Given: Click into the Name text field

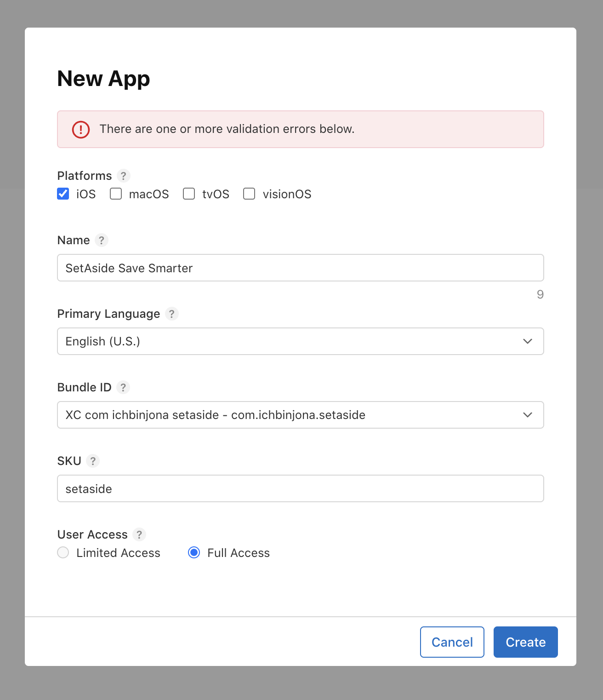Looking at the screenshot, I should point(300,268).
